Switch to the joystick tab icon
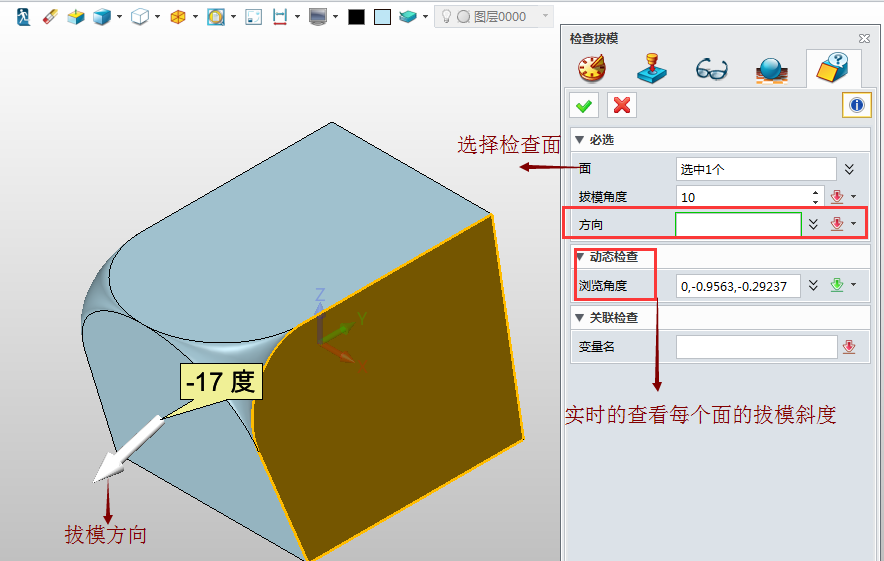 [651, 69]
